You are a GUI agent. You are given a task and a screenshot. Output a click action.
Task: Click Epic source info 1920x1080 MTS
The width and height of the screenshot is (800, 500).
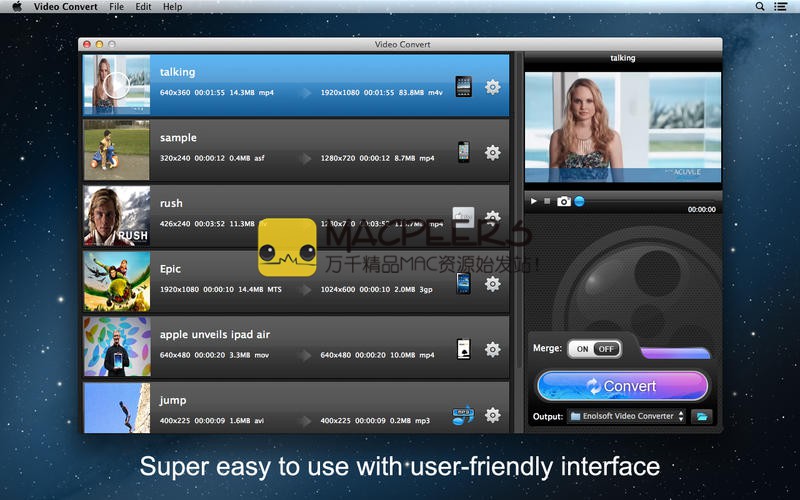click(x=221, y=289)
